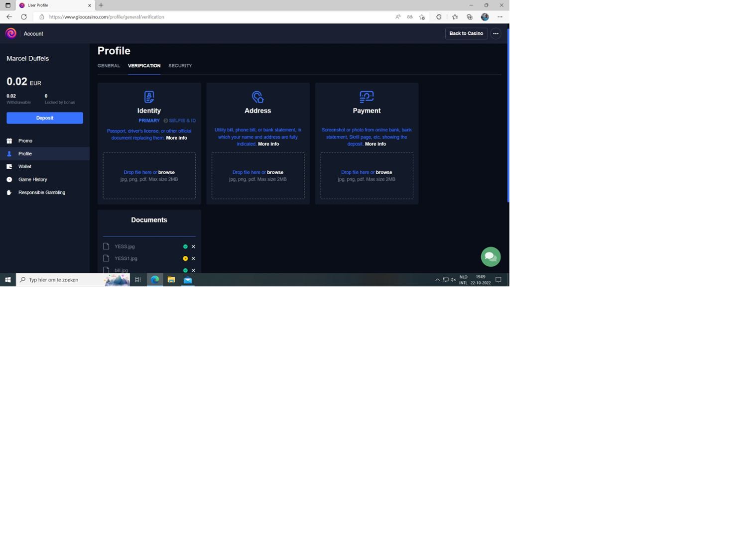
Task: Click browse in the Payment upload area
Action: [384, 172]
